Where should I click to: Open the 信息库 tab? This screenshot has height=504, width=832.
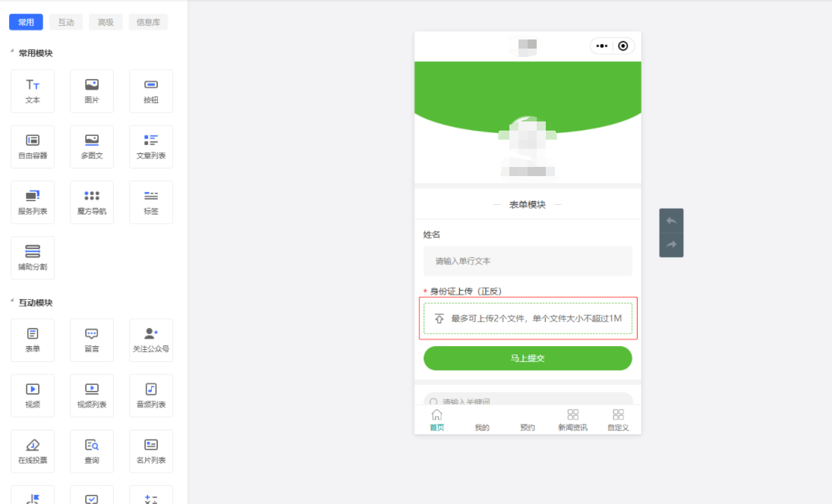[148, 22]
